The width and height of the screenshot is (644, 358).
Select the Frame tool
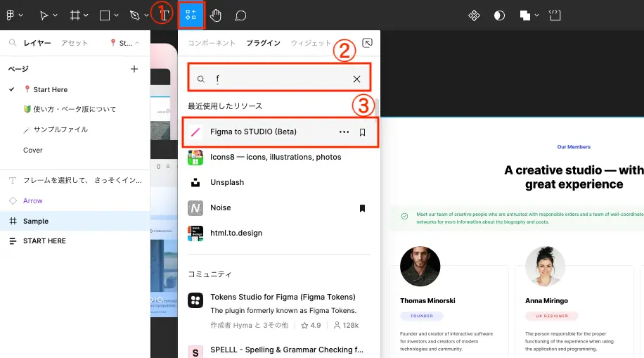[x=75, y=15]
